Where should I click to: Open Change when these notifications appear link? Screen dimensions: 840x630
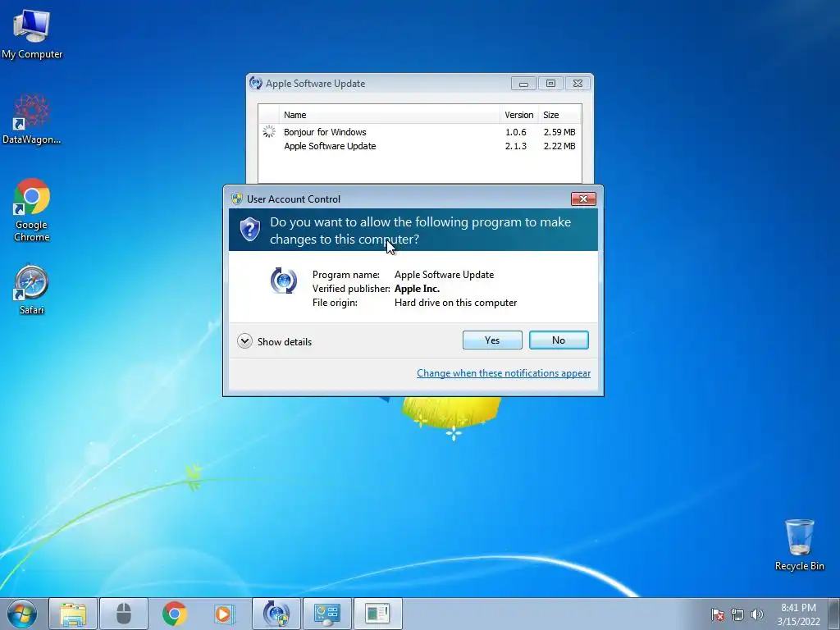504,373
